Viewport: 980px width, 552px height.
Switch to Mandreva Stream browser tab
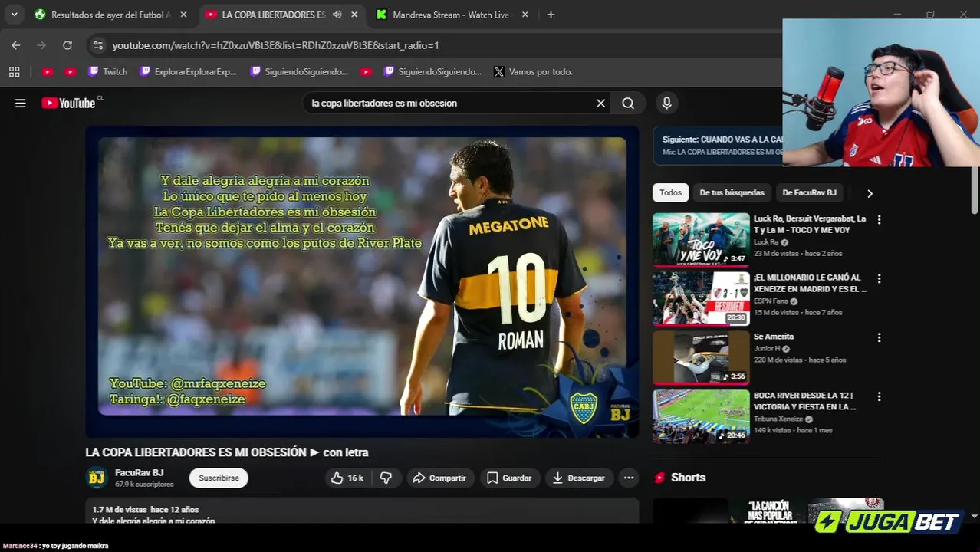point(451,15)
